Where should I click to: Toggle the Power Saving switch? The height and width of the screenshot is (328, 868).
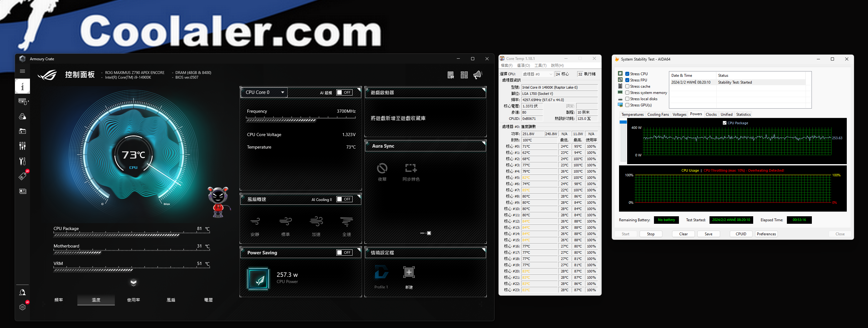tap(344, 252)
